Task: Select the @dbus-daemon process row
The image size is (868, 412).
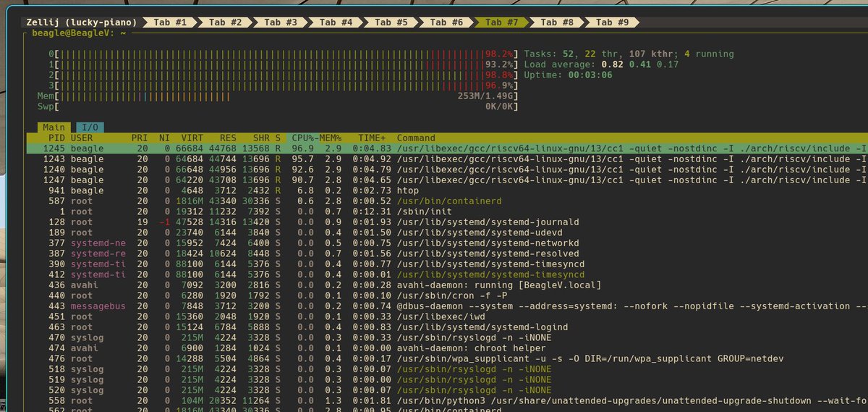Action: pyautogui.click(x=447, y=306)
